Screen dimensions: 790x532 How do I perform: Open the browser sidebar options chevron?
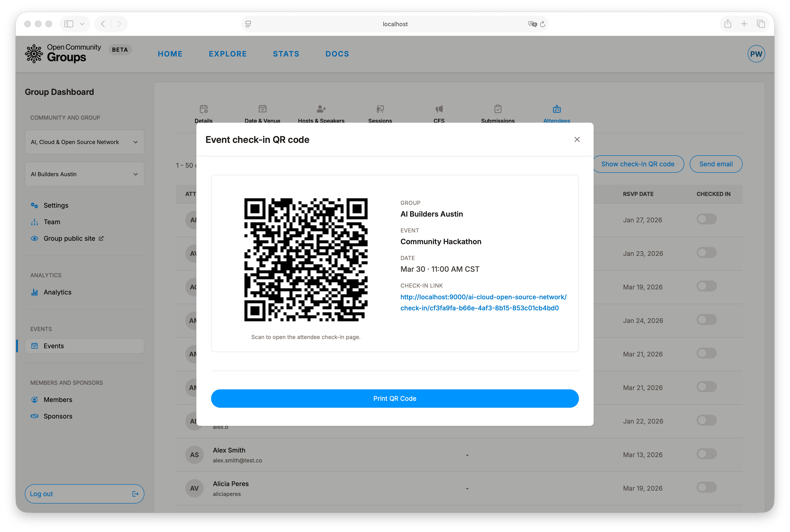82,24
